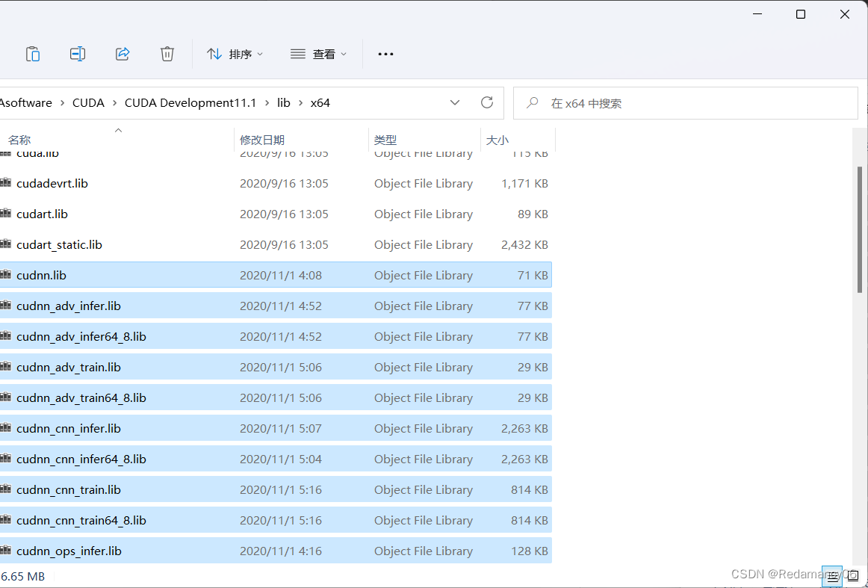The image size is (868, 588).
Task: Select cudnn_adv_train.lib file
Action: coord(276,367)
